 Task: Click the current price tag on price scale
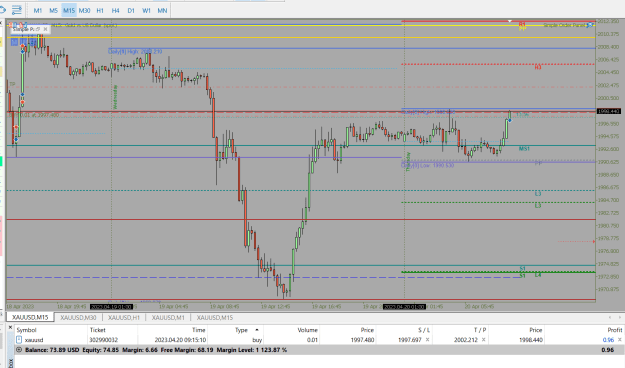tap(609, 111)
